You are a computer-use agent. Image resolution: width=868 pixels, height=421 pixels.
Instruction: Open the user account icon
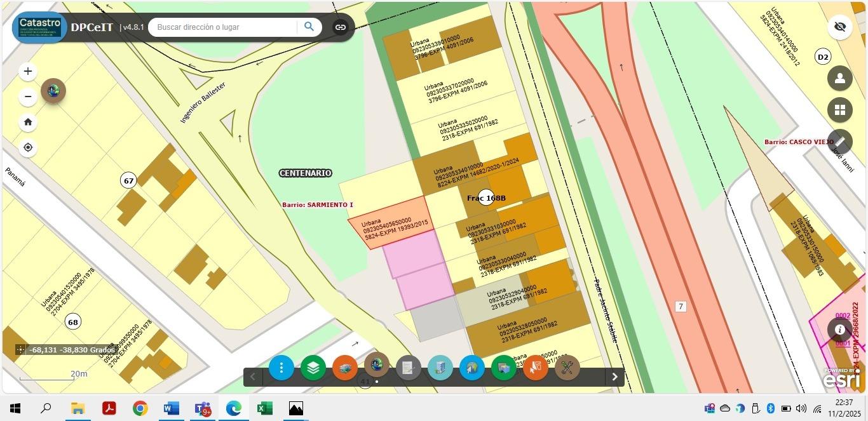point(840,78)
